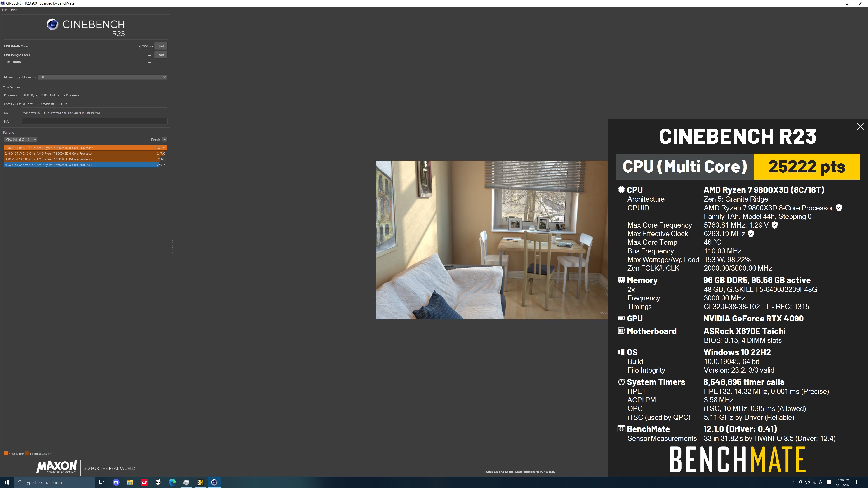
Task: Show hidden system tray icons
Action: (x=794, y=482)
